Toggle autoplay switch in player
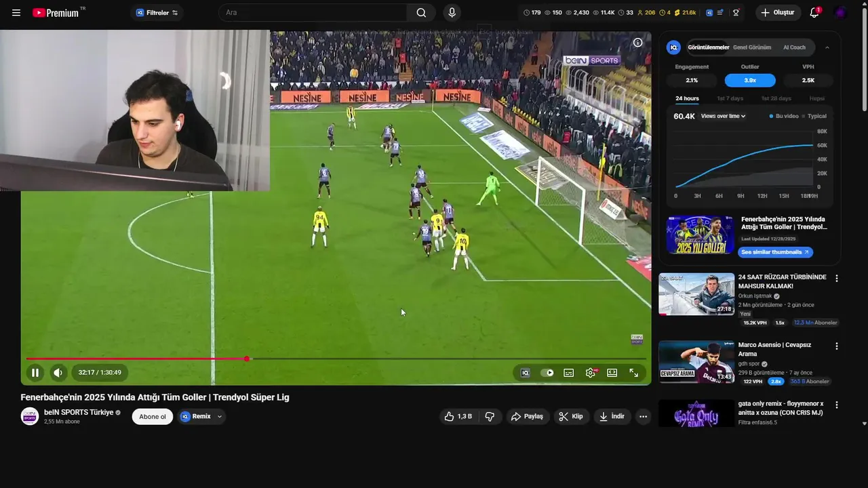The height and width of the screenshot is (488, 868). 547,372
